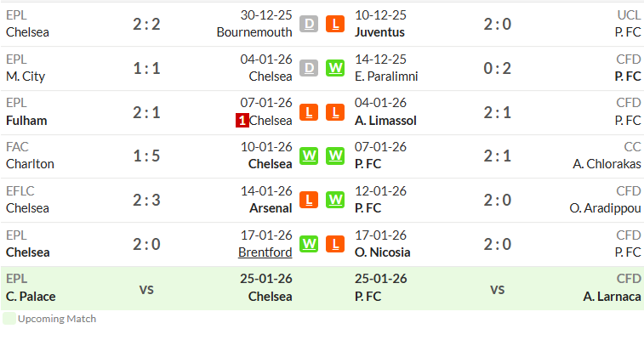Click the D badge for Chelsea vs Bournemouth
This screenshot has height=340, width=644.
click(309, 24)
